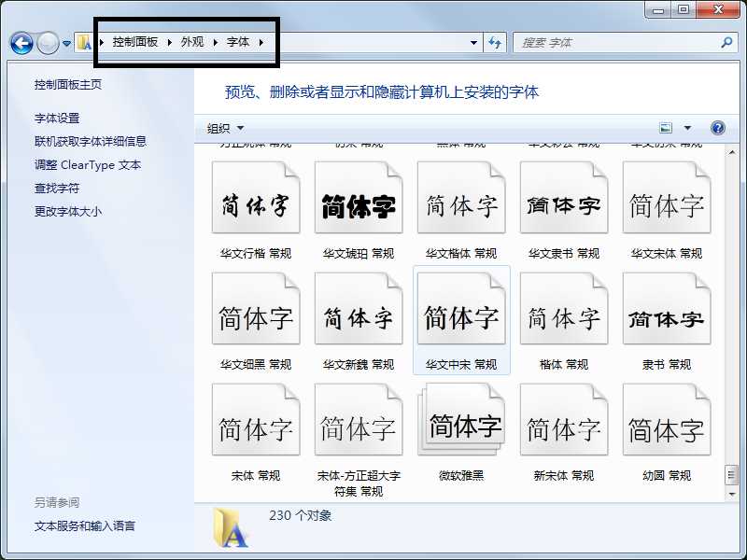747x560 pixels.
Task: Go back with the blue Back arrow
Action: (21, 43)
